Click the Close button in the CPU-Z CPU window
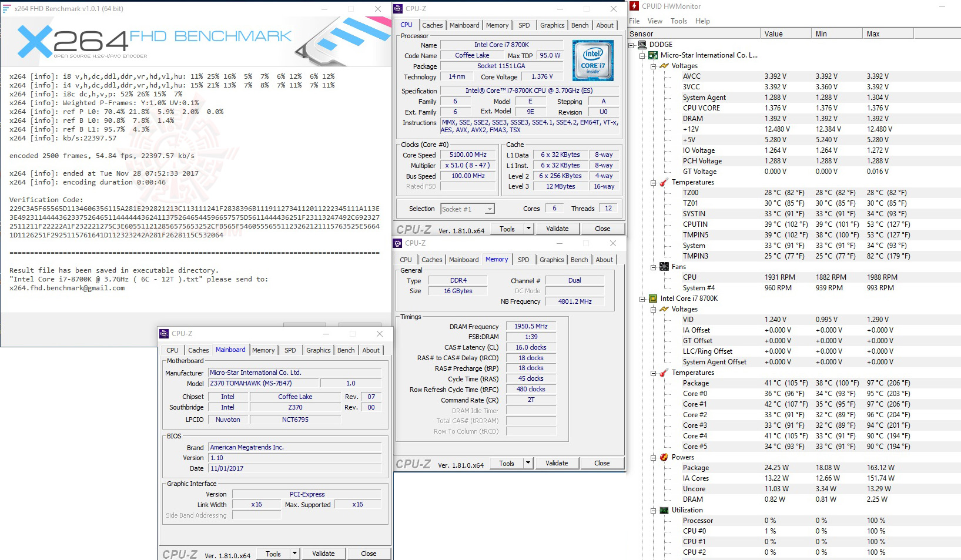 [x=602, y=229]
